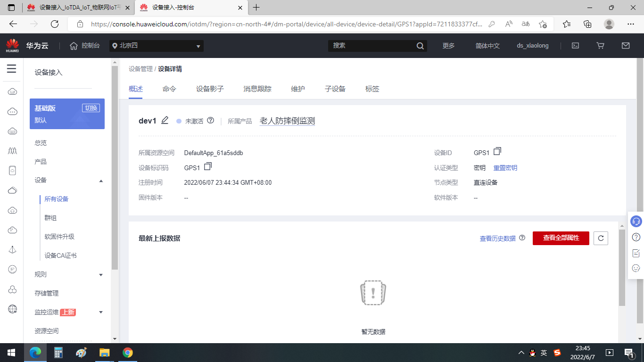Open the 简体中文 language selector
Screen dimensions: 644x362
487,46
